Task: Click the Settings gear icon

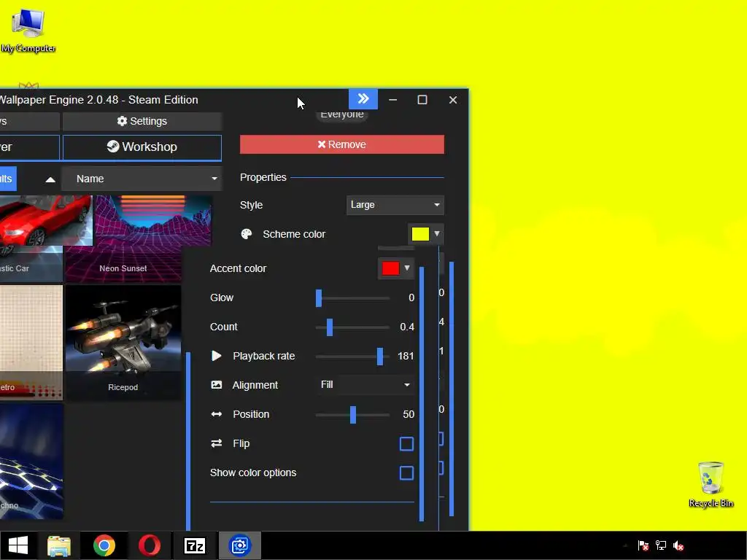Action: (122, 121)
